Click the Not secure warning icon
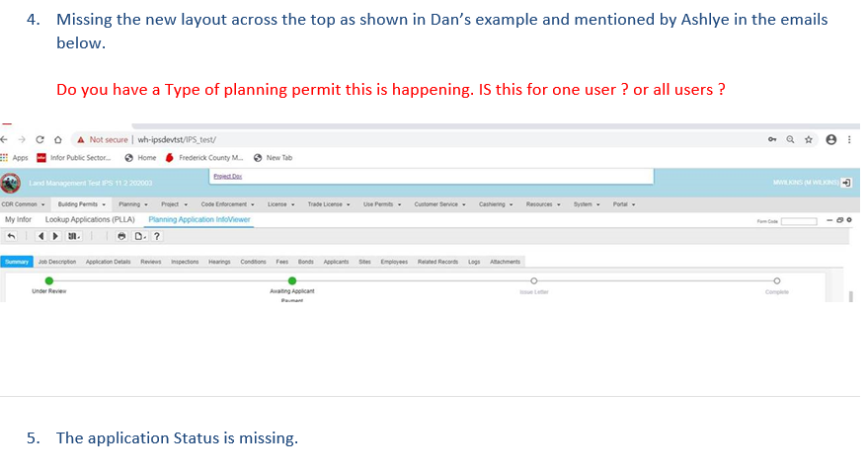The height and width of the screenshot is (473, 868). pos(81,139)
